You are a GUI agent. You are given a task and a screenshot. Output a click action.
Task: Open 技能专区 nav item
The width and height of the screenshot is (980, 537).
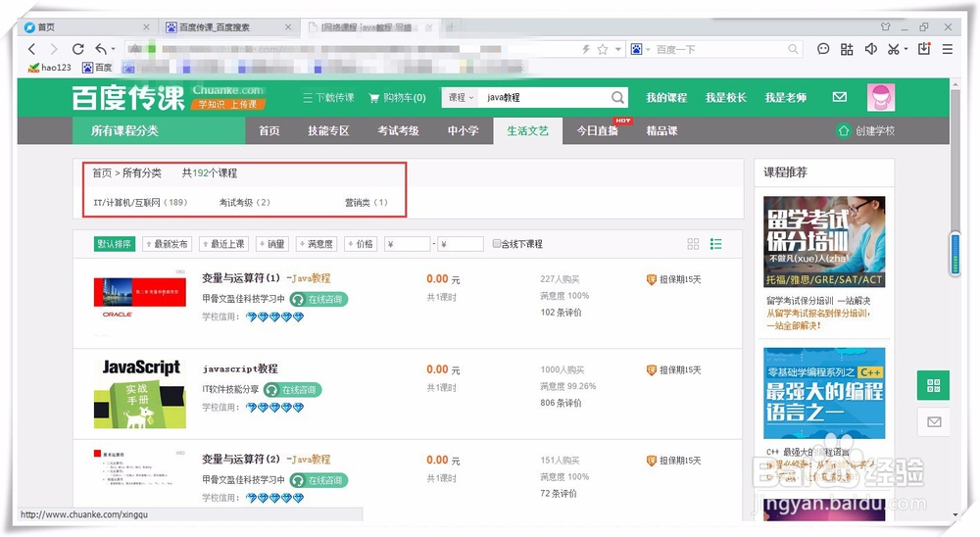[x=328, y=130]
